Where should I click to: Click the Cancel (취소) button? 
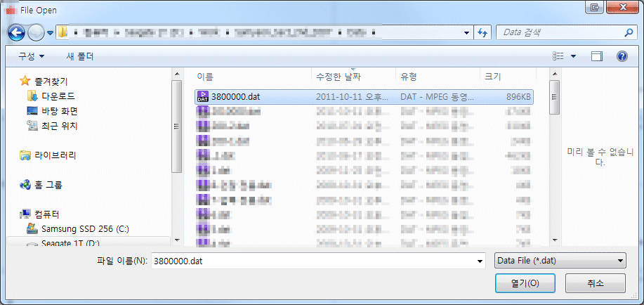[595, 283]
